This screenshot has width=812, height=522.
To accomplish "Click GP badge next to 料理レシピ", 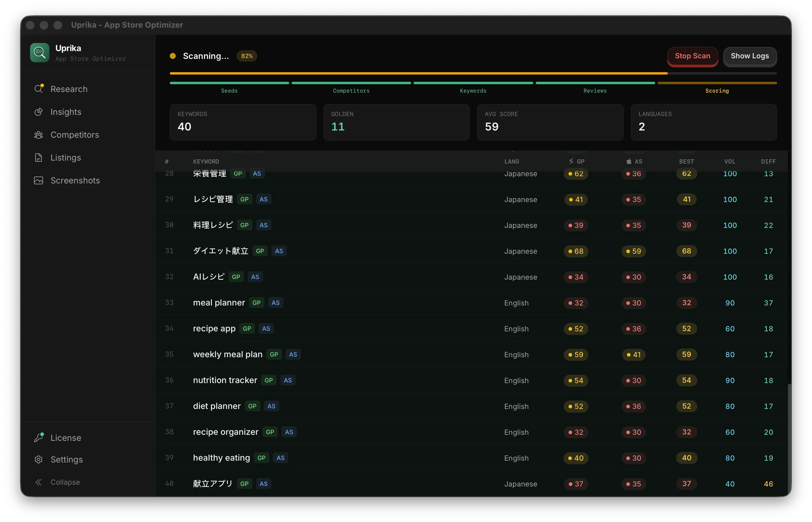I will [245, 225].
